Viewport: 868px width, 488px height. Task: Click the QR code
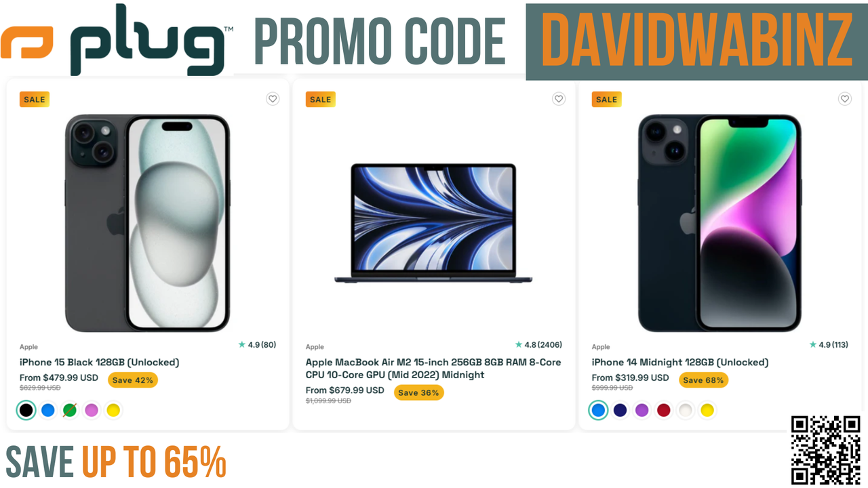(x=826, y=449)
